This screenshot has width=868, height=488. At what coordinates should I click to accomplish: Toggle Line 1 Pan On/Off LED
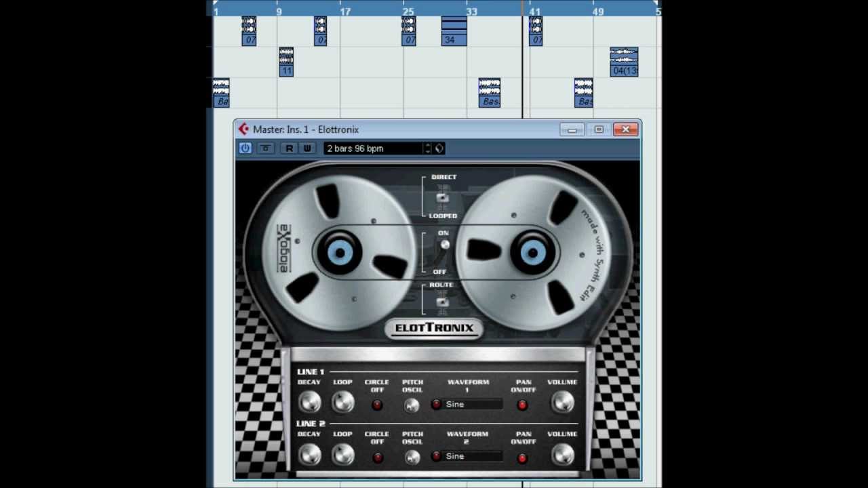point(522,405)
